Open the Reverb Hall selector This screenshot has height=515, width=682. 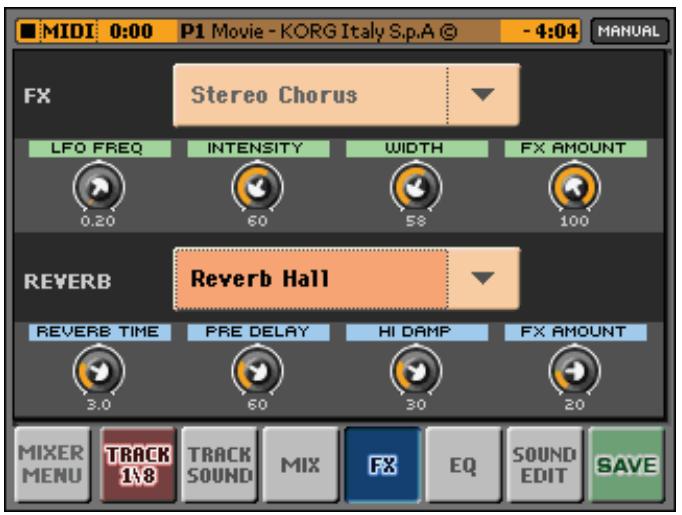[x=310, y=279]
